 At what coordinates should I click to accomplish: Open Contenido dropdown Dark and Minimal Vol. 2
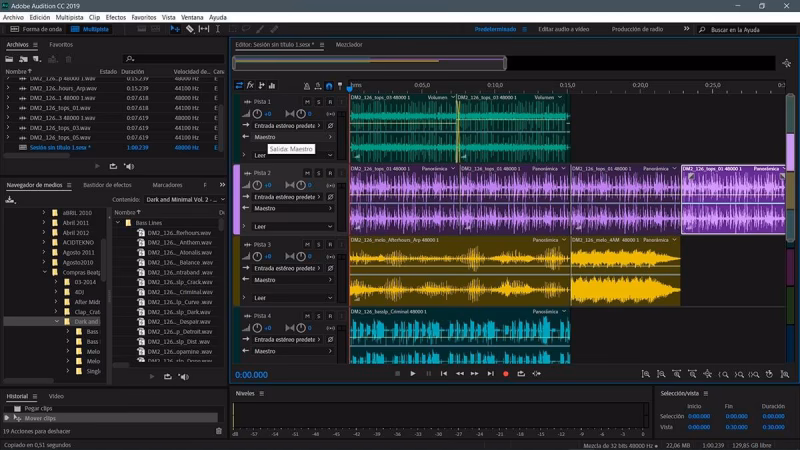pos(184,199)
